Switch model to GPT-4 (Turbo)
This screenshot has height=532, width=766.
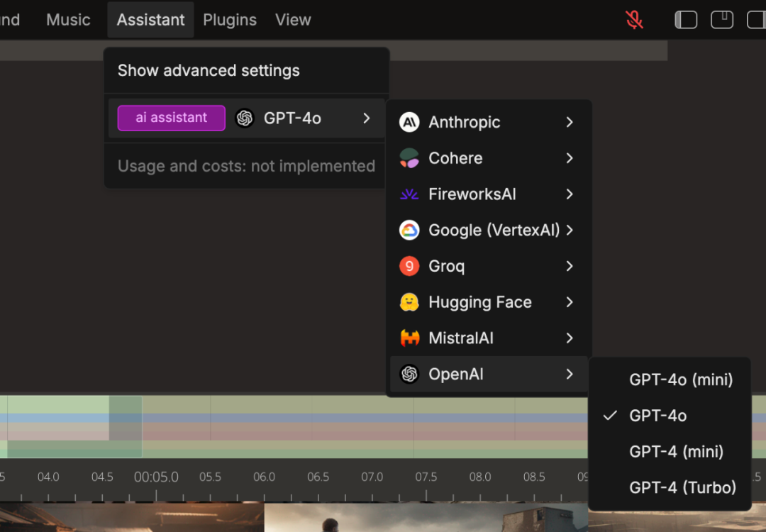(682, 487)
